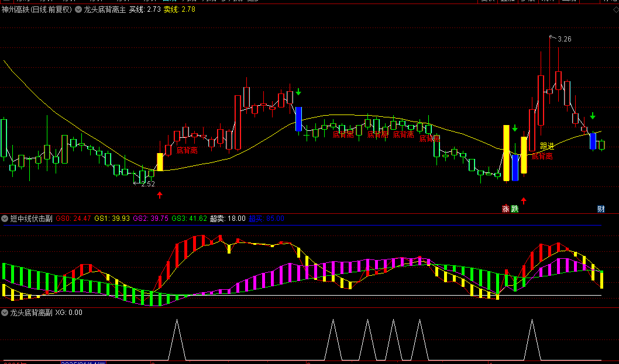Click the 2.52 low price label
The width and height of the screenshot is (619, 364).
(x=147, y=184)
